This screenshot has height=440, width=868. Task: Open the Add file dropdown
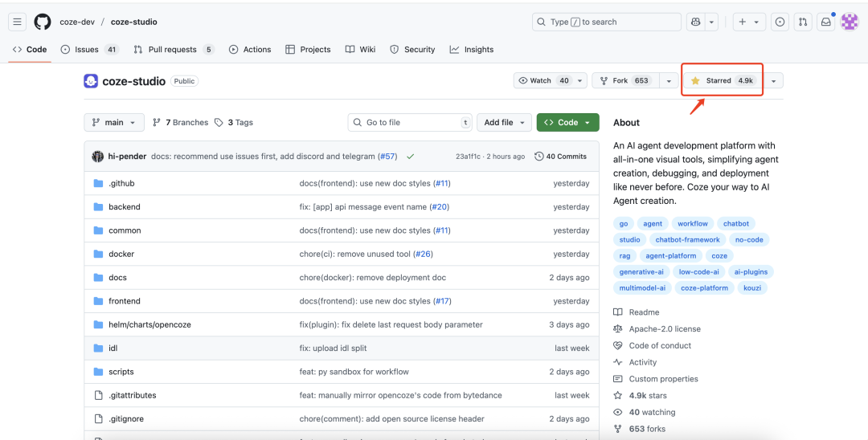(504, 122)
